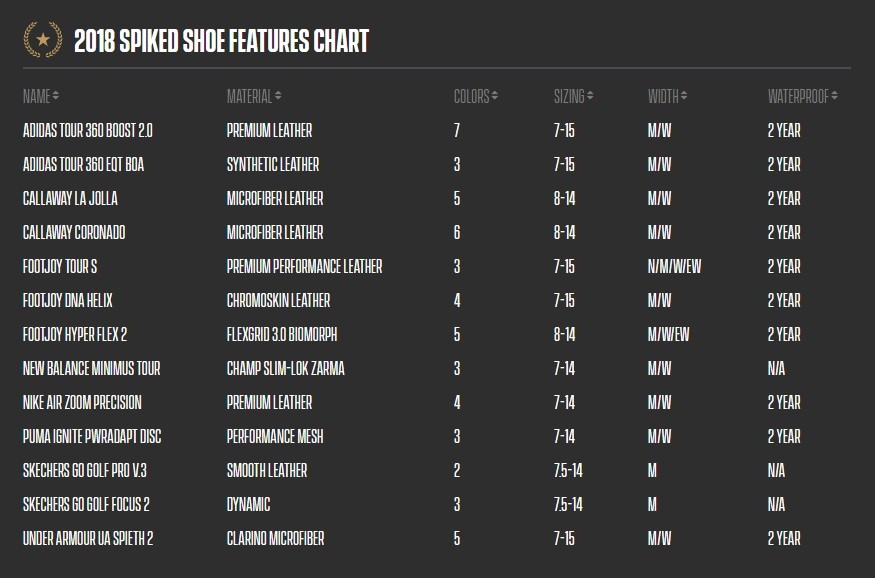The width and height of the screenshot is (875, 578).
Task: Click the Callaway La Jolla shoe name
Action: coord(70,198)
